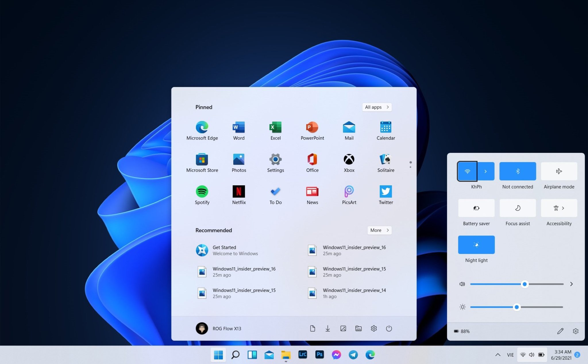
Task: Expand the KhPh Wi-Fi network list
Action: [x=486, y=171]
